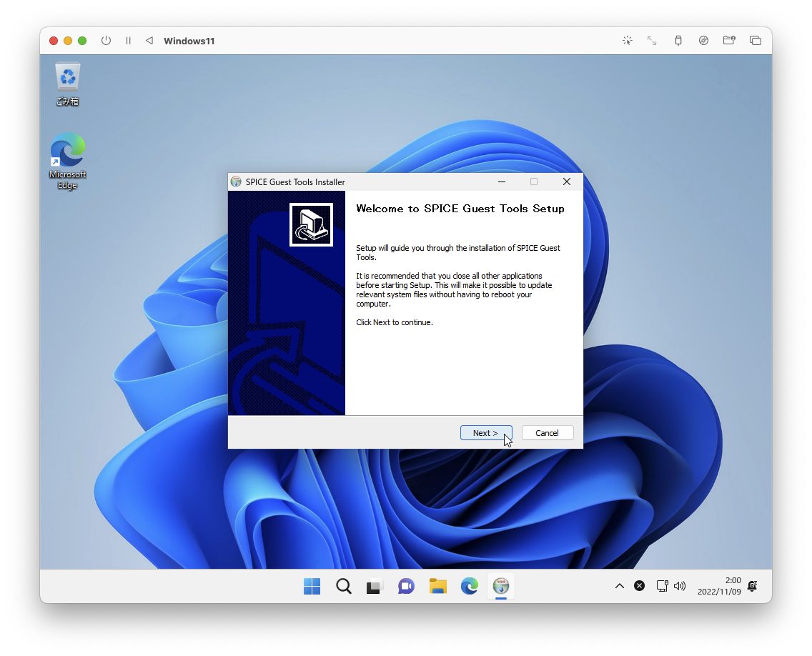Image resolution: width=812 pixels, height=656 pixels.
Task: Click Next in the SPICE setup wizard
Action: 486,432
